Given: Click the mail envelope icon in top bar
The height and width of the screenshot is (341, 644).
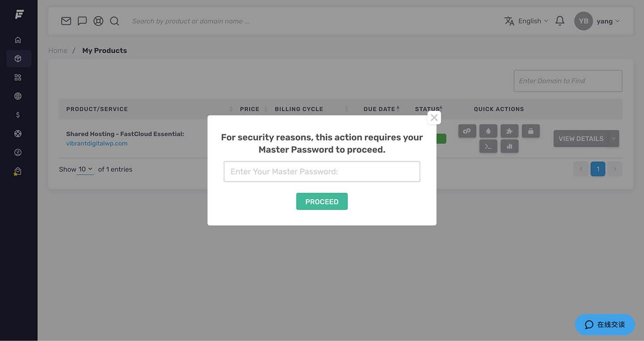Looking at the screenshot, I should pos(66,21).
